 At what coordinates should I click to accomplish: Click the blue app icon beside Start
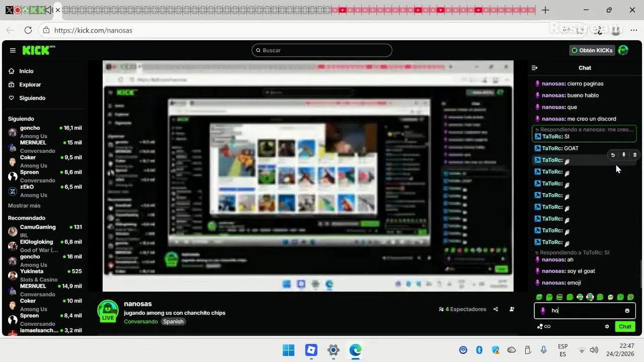click(311, 350)
